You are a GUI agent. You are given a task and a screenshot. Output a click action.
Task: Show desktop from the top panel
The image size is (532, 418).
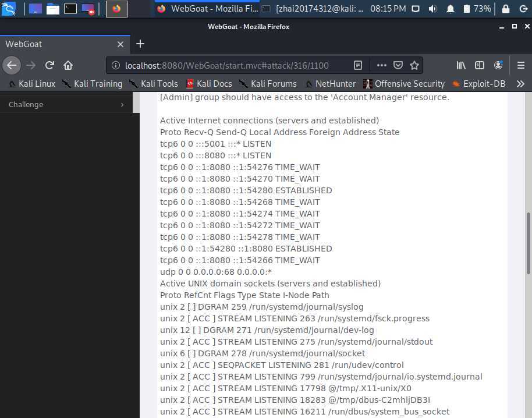click(36, 9)
